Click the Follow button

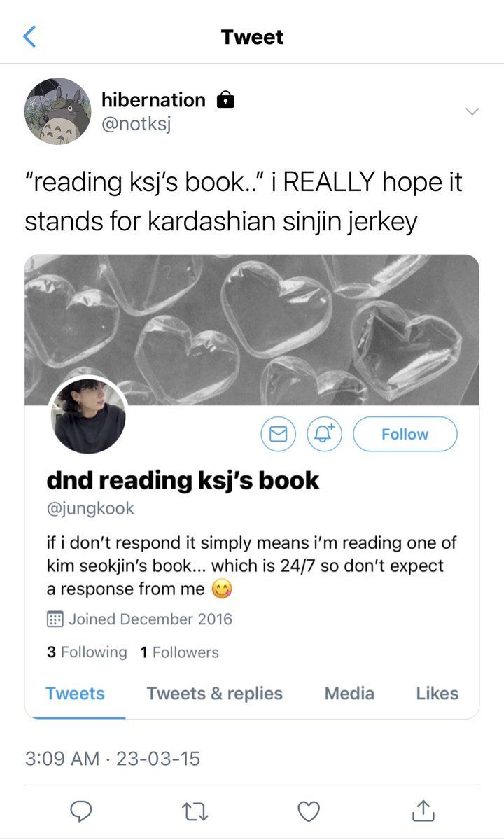[405, 435]
